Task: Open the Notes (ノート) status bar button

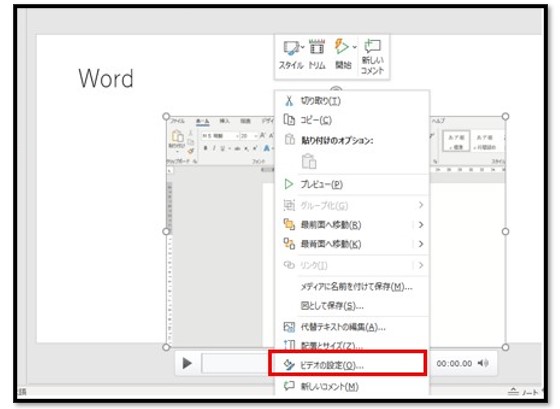Action: (524, 392)
